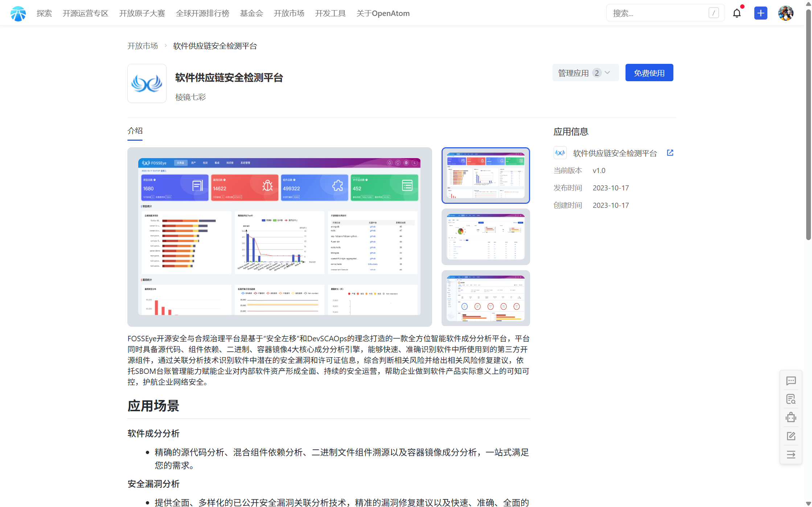Click the version value v1.0
The width and height of the screenshot is (812, 507).
[x=599, y=170]
